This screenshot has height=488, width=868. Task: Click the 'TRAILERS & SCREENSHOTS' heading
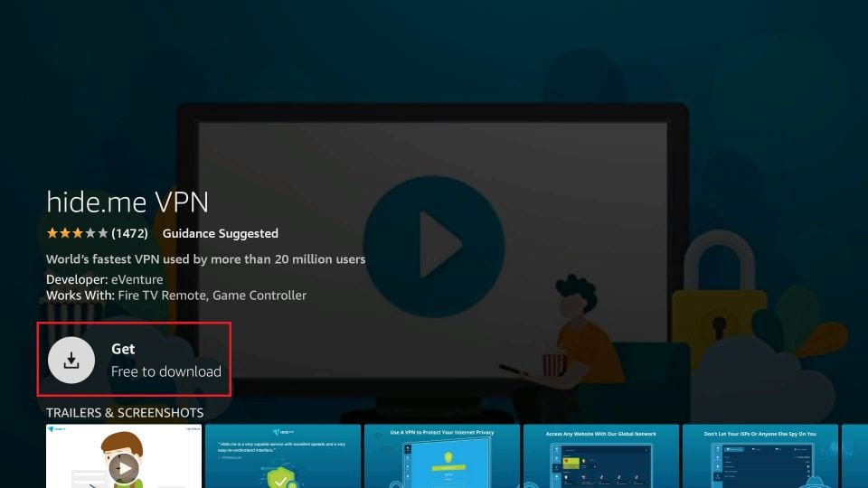tap(125, 413)
